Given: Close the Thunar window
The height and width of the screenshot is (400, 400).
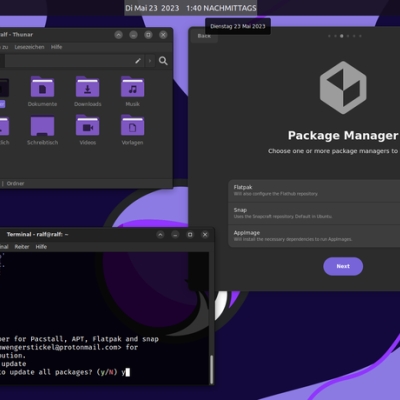Looking at the screenshot, I should 163,35.
